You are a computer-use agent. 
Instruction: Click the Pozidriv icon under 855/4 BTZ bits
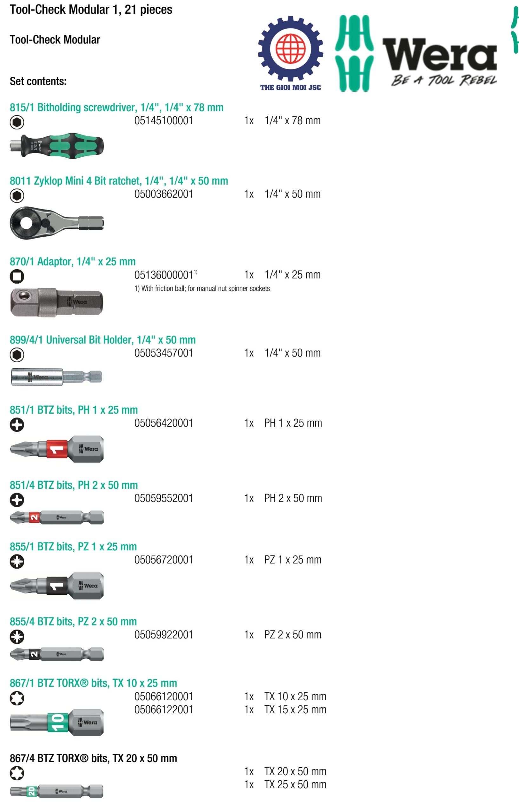(x=17, y=636)
